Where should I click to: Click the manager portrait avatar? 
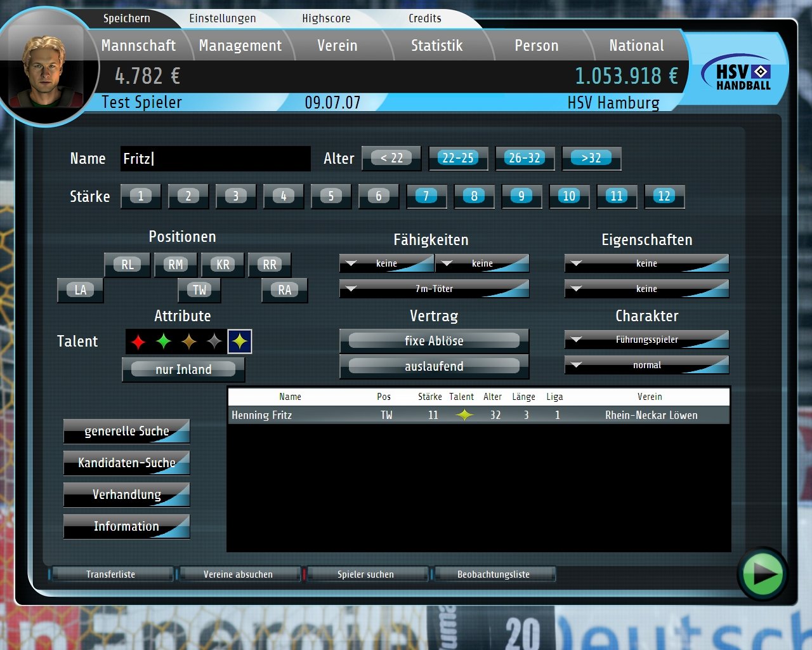point(46,71)
